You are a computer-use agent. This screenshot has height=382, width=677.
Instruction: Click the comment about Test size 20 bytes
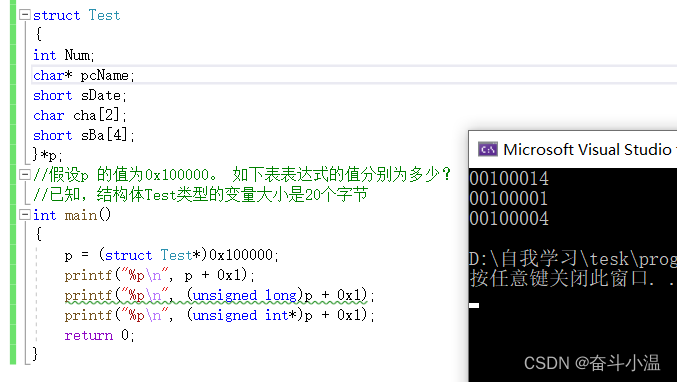pyautogui.click(x=200, y=195)
